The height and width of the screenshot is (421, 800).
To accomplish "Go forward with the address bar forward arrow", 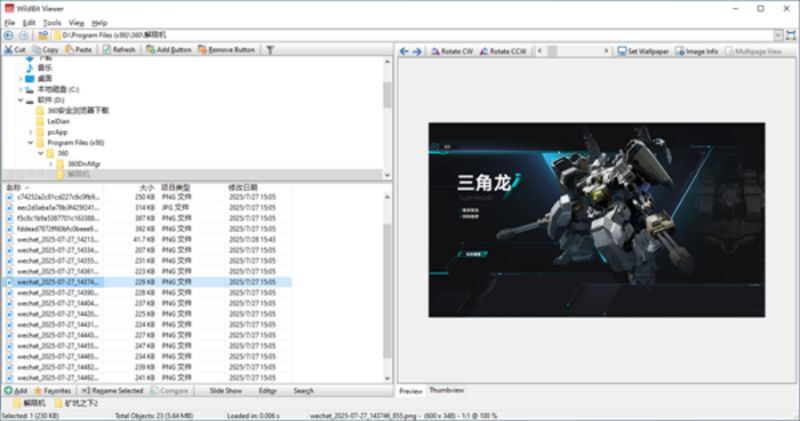I will (x=24, y=35).
